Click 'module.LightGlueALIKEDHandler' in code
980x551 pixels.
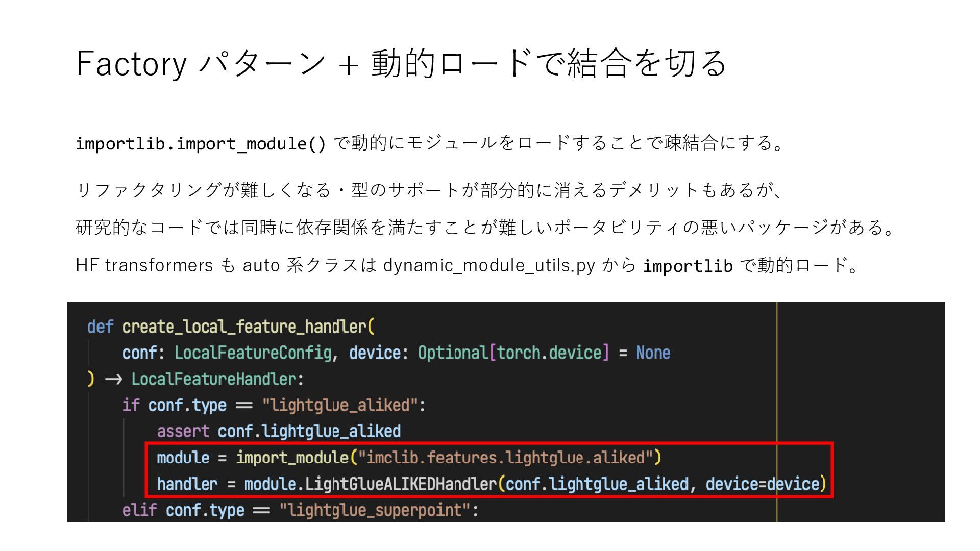371,484
